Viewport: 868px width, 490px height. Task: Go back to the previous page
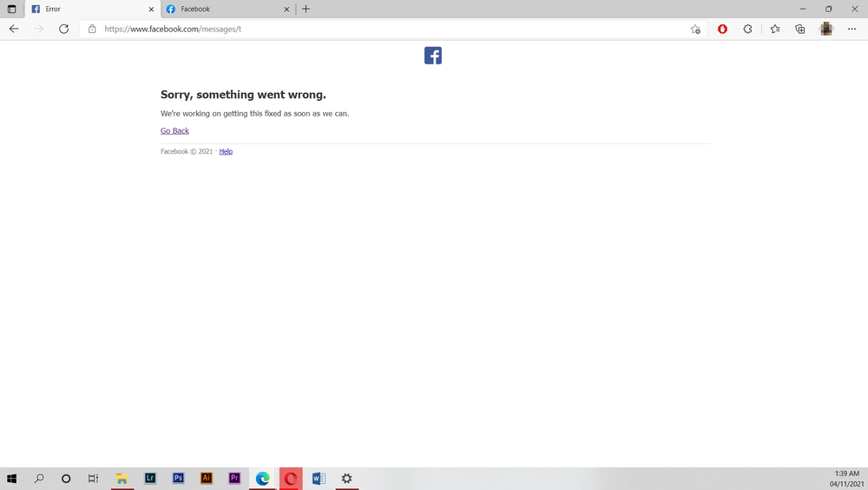tap(14, 29)
